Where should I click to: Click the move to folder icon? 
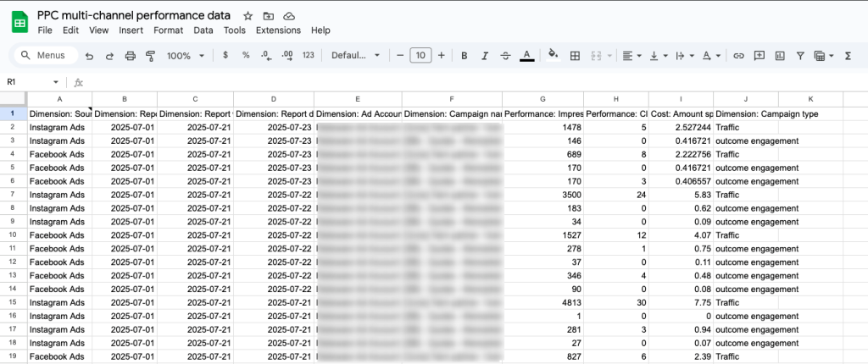(269, 16)
